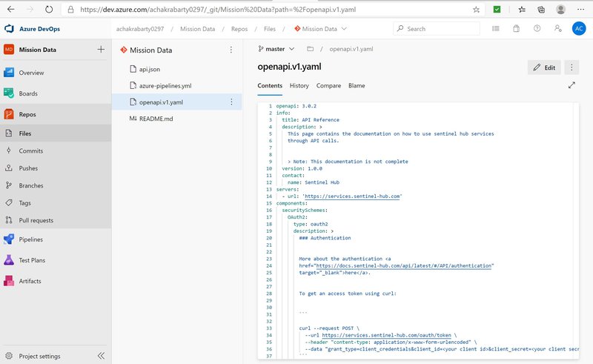Open Pull requests under Repos
The image size is (593, 364).
(56, 220)
